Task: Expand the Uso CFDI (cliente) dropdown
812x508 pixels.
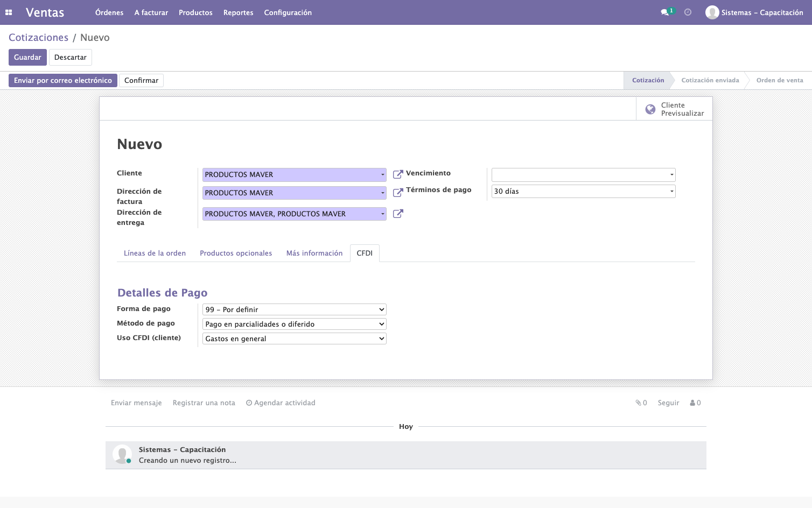Action: (295, 338)
